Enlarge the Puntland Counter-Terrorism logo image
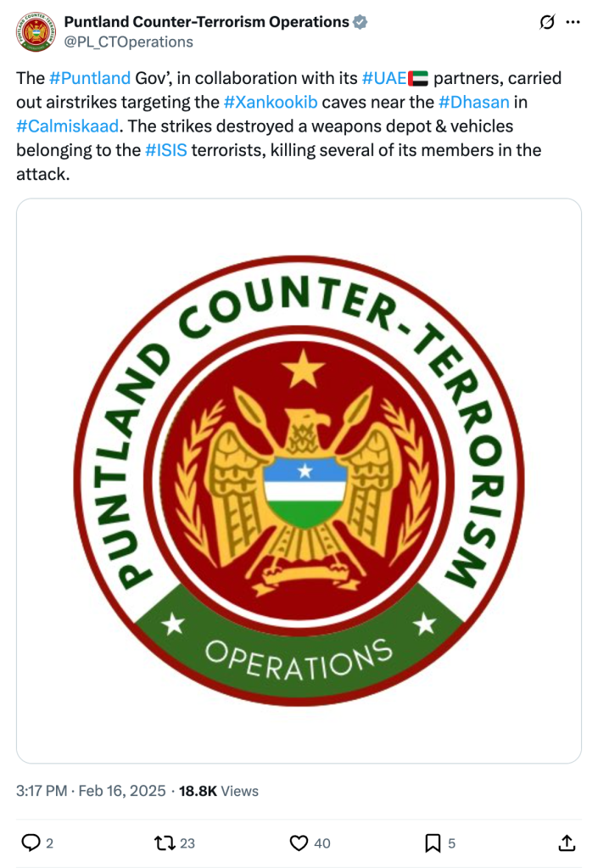Image resolution: width=598 pixels, height=868 pixels. point(299,481)
